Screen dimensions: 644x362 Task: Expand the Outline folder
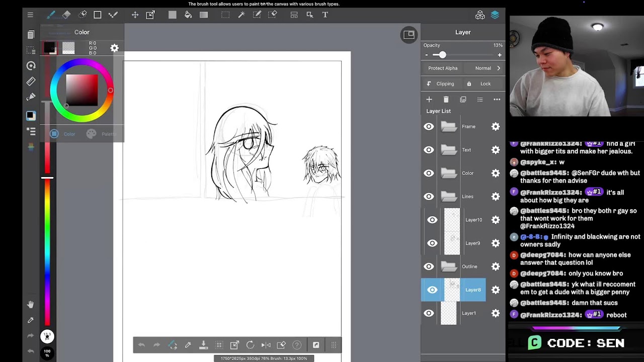click(449, 266)
